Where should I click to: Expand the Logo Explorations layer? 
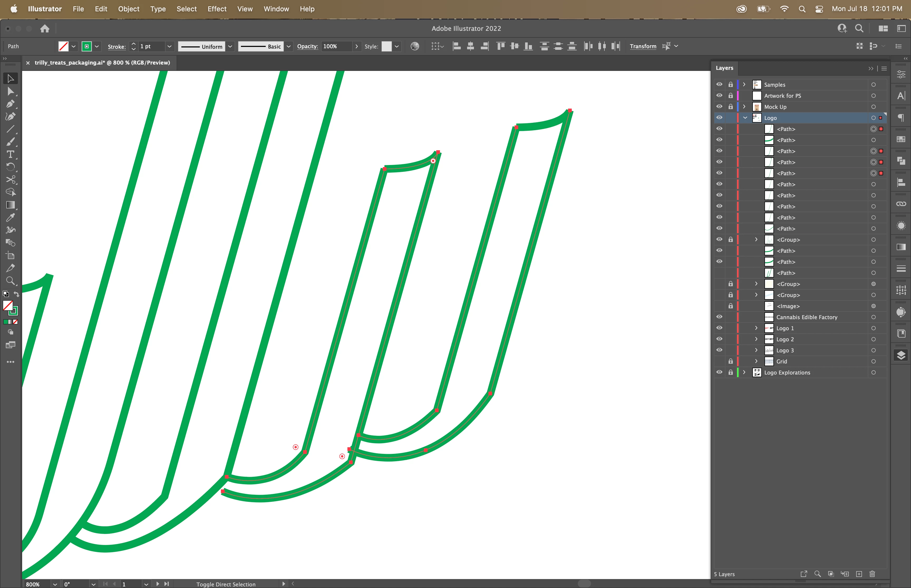(744, 372)
